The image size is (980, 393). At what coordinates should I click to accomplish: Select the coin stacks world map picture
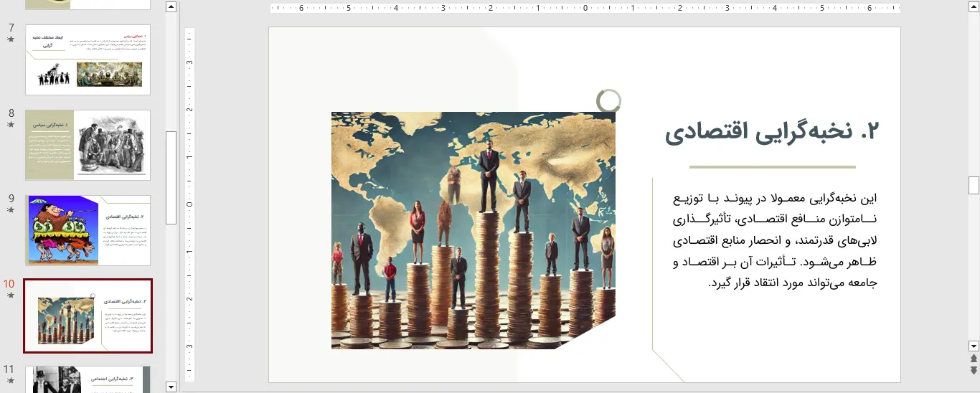click(x=473, y=230)
